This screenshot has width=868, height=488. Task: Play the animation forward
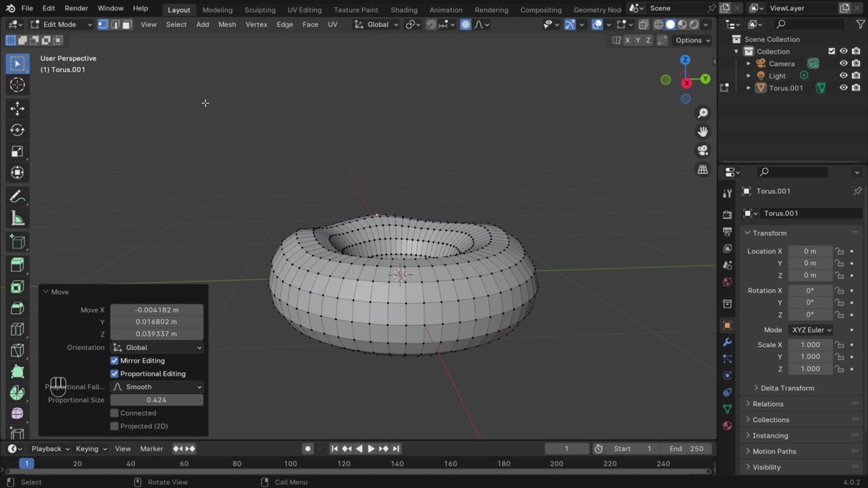(x=371, y=449)
